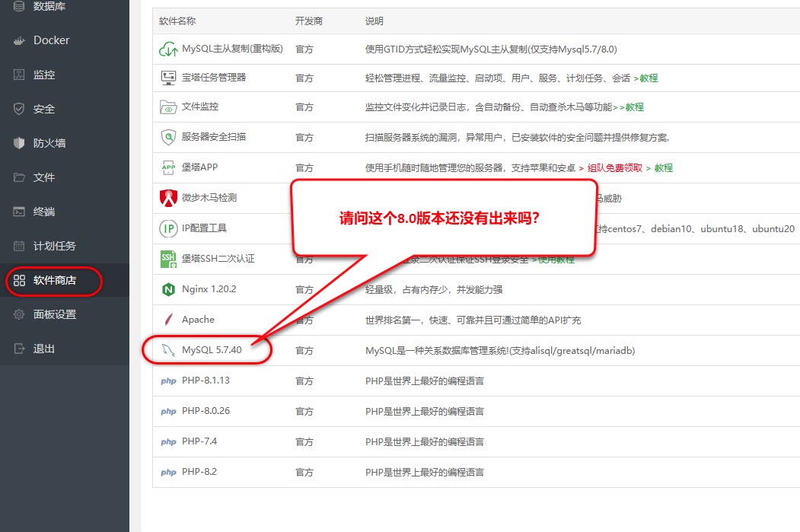Click the software store grid icon
The image size is (800, 532).
click(x=19, y=280)
